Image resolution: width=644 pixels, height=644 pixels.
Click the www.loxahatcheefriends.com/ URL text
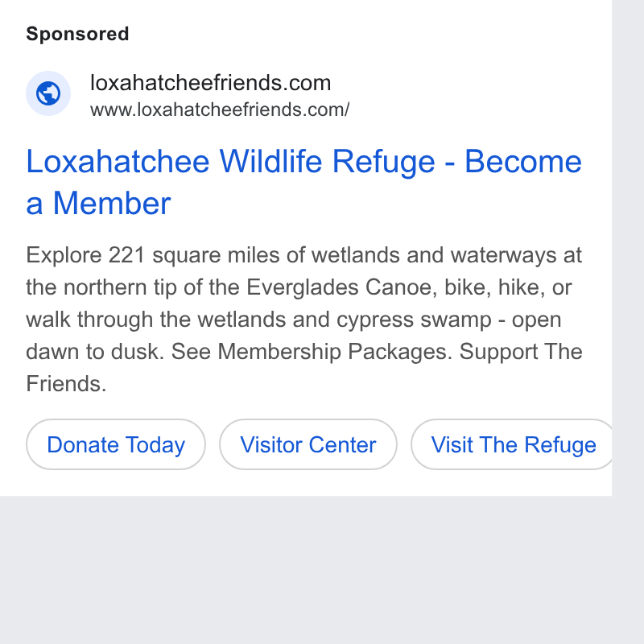(220, 109)
